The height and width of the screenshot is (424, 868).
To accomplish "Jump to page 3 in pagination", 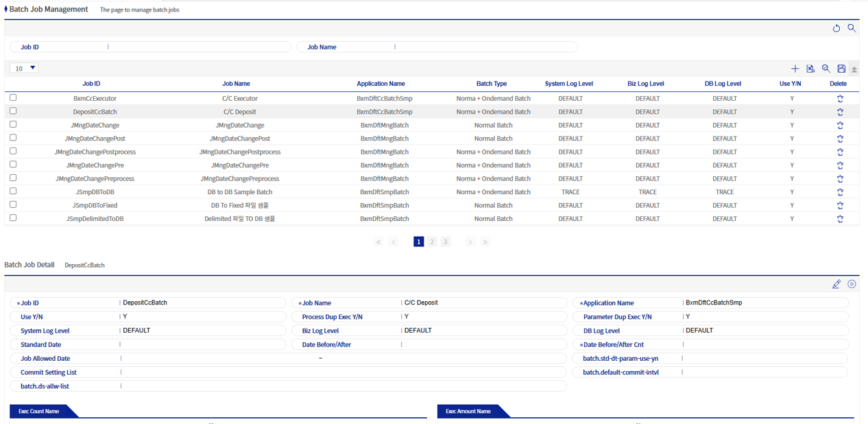I will (445, 242).
